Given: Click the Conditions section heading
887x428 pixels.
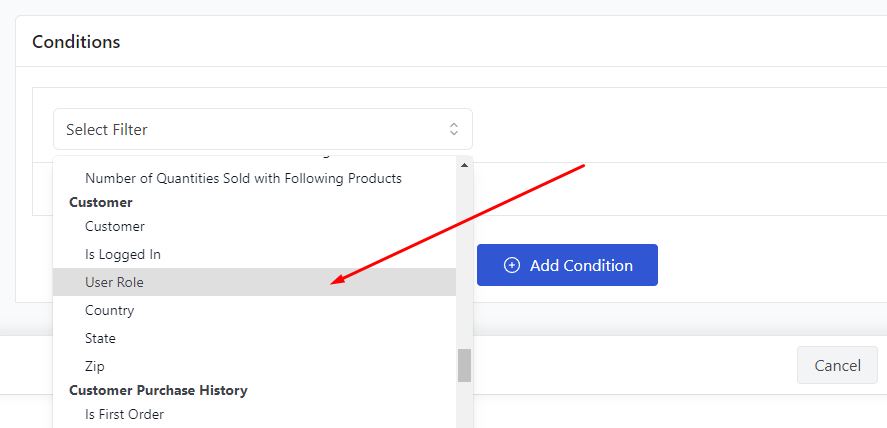Looking at the screenshot, I should tap(76, 42).
